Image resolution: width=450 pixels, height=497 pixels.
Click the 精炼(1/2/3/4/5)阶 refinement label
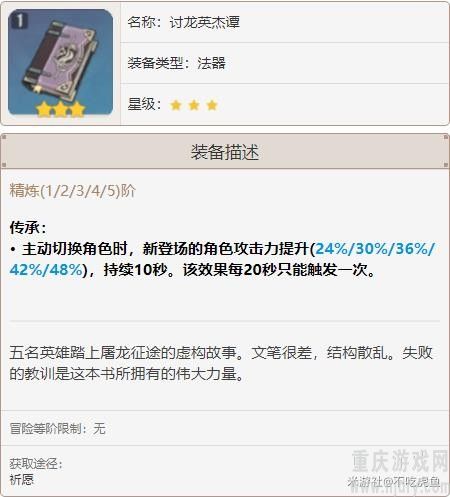tap(73, 191)
